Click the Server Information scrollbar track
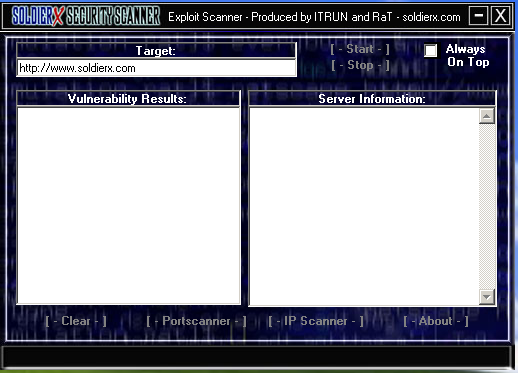 pyautogui.click(x=487, y=206)
